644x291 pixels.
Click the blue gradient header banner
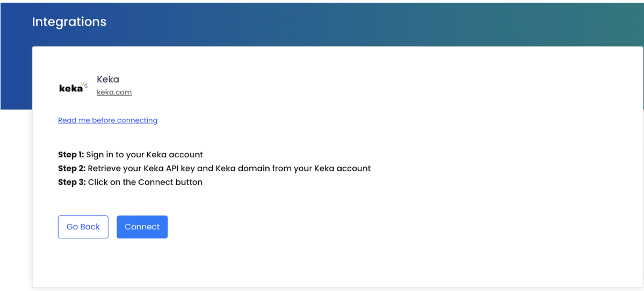(x=376, y=21)
